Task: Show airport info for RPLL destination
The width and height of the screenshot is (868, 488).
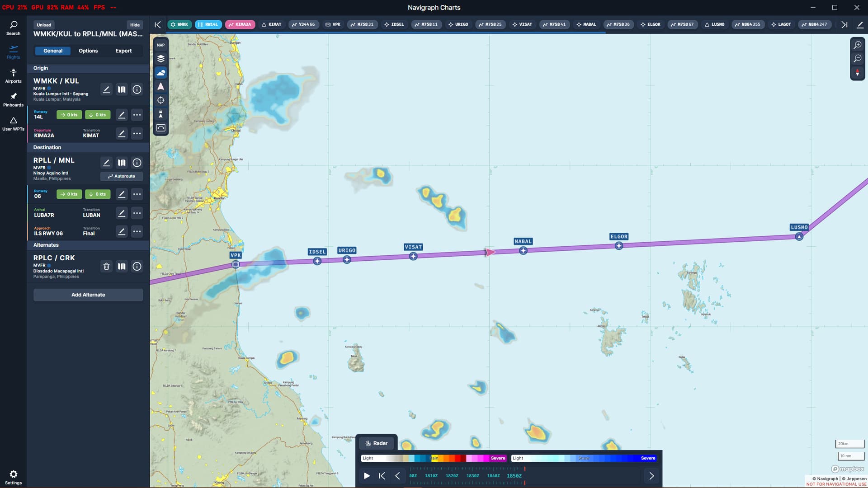Action: [x=137, y=163]
